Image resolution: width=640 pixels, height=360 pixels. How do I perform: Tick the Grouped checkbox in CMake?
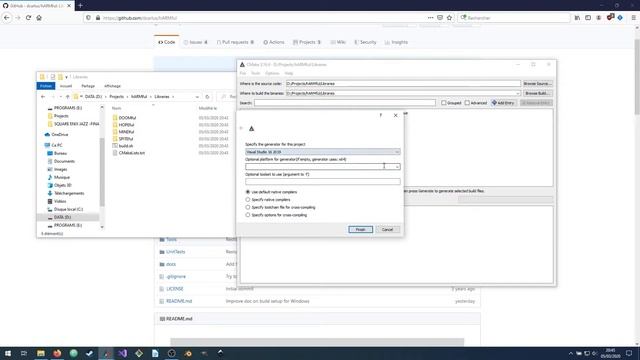click(x=444, y=103)
